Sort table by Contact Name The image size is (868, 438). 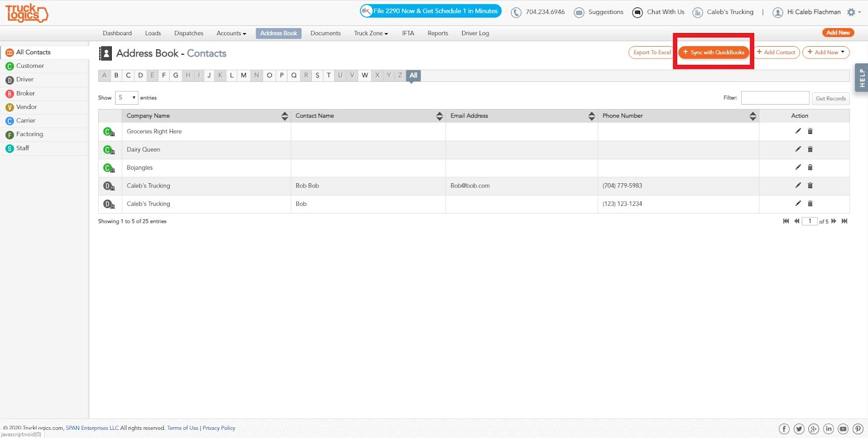[439, 116]
